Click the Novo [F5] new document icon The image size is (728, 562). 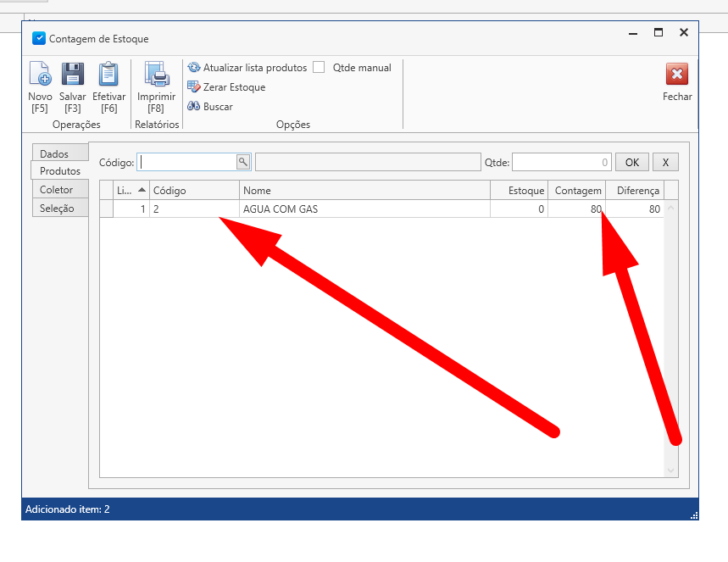(x=40, y=75)
